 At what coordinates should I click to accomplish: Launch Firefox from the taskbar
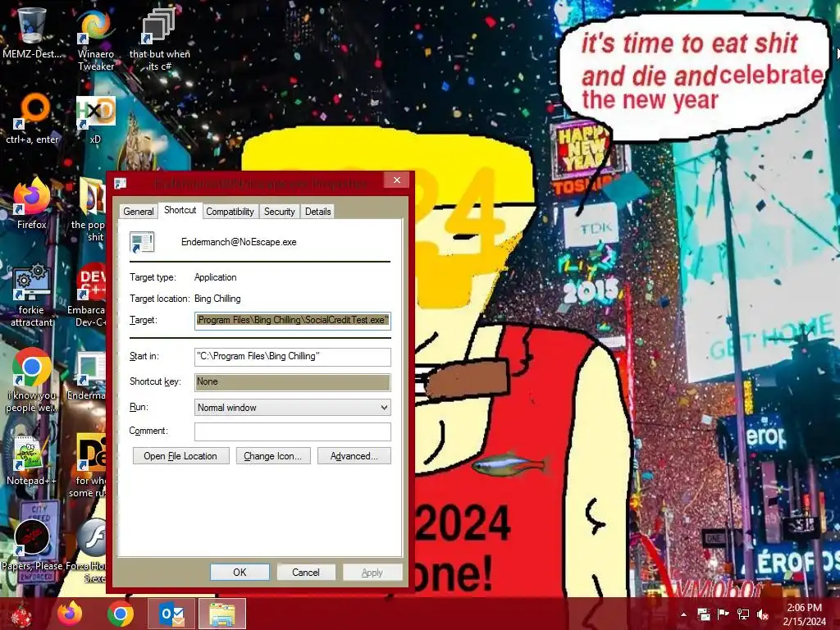[x=71, y=614]
